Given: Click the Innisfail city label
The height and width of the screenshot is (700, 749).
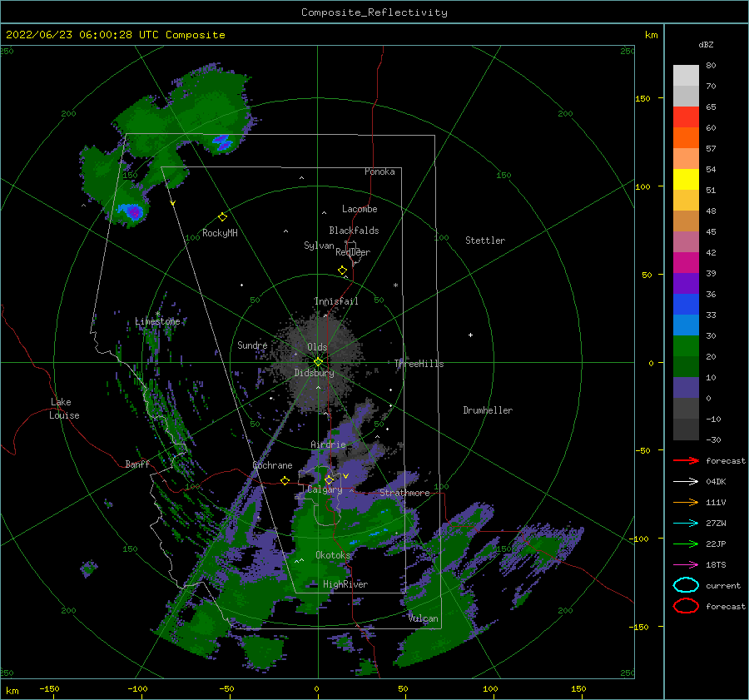Looking at the screenshot, I should click(x=336, y=301).
